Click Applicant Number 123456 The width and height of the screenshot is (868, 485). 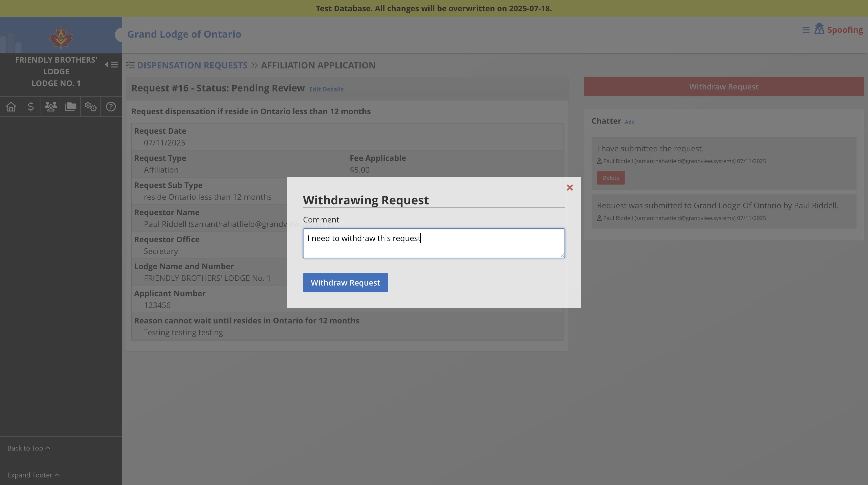(x=157, y=305)
